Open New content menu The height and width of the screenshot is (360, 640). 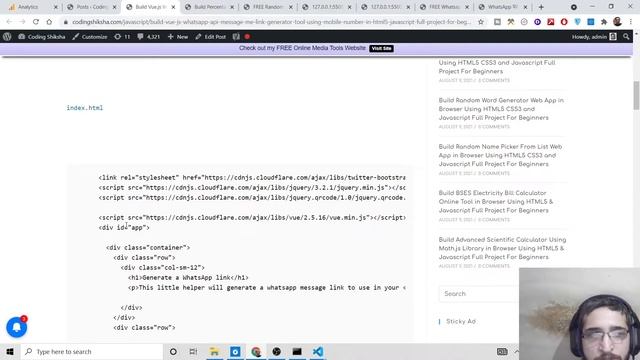[178, 37]
